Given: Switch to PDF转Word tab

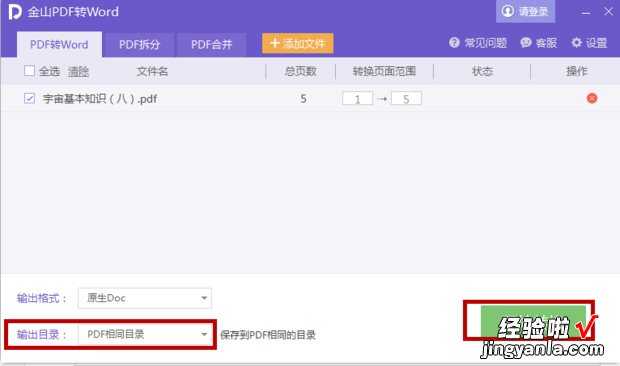Looking at the screenshot, I should pos(59,44).
